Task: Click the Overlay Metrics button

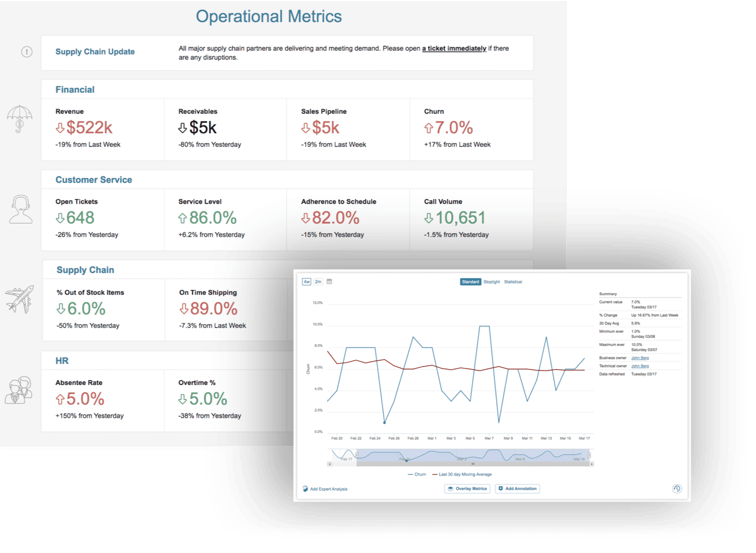Action: (x=467, y=489)
